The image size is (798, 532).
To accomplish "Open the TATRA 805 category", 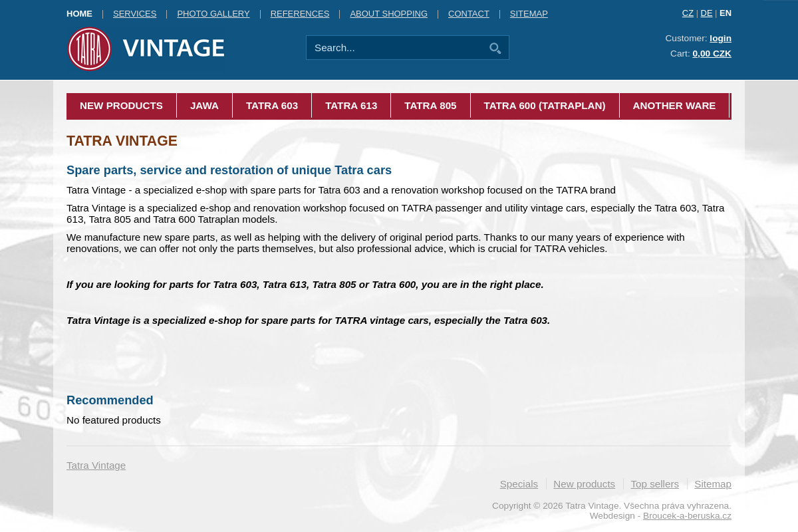I will [430, 106].
